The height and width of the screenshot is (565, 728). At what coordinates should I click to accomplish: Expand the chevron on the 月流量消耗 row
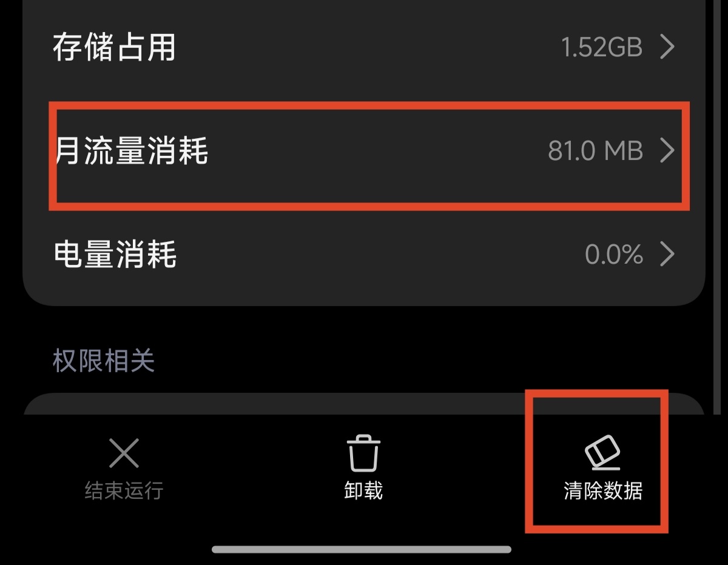(x=667, y=150)
